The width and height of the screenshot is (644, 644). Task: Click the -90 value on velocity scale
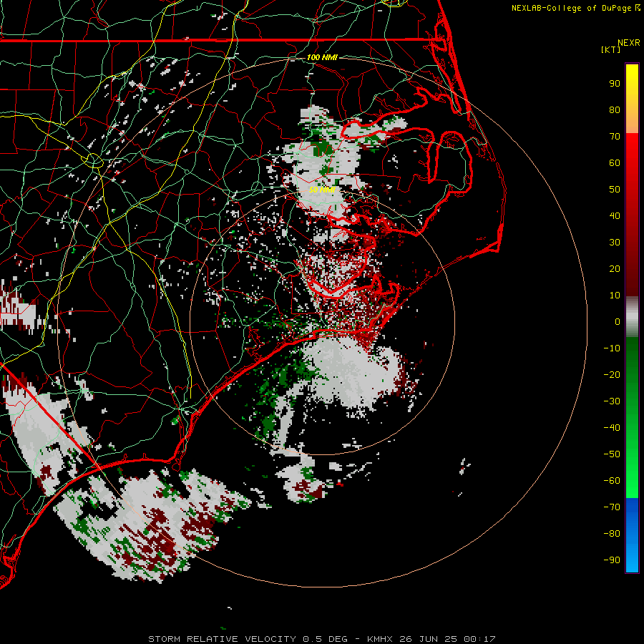point(612,560)
